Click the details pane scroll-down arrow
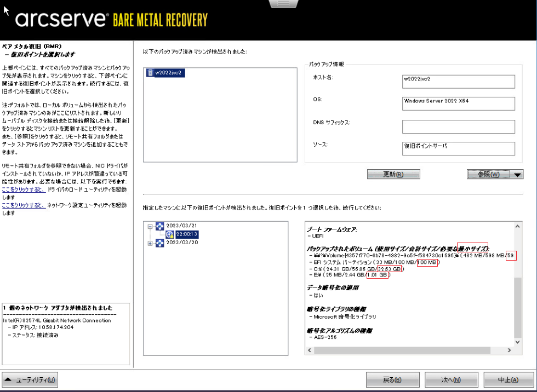Image resolution: width=537 pixels, height=392 pixels. click(x=517, y=342)
